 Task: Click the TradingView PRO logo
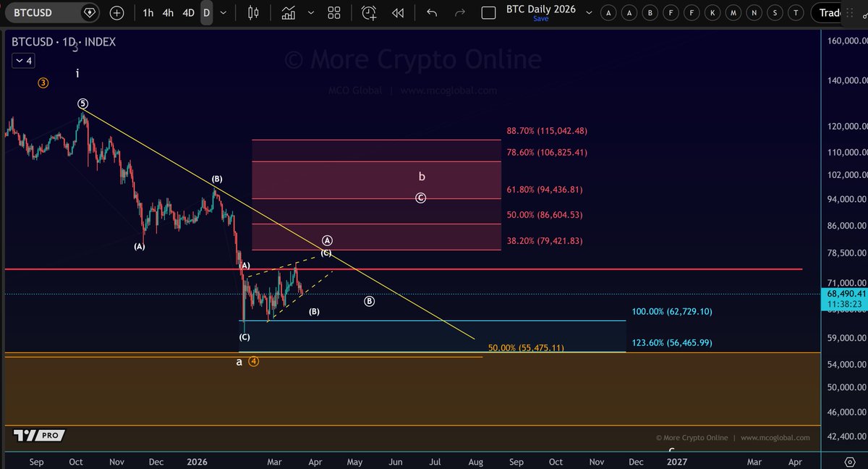pos(39,435)
